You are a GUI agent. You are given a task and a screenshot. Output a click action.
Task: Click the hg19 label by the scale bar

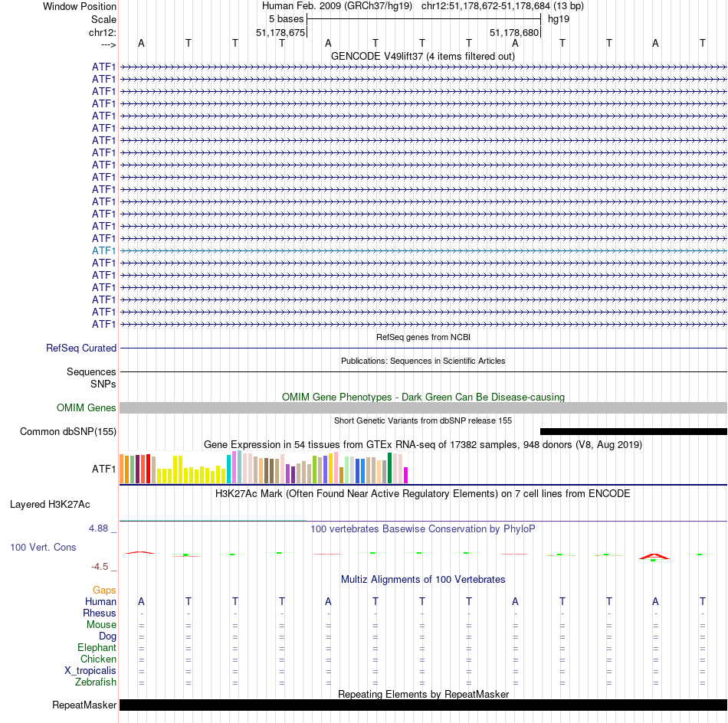click(x=559, y=19)
